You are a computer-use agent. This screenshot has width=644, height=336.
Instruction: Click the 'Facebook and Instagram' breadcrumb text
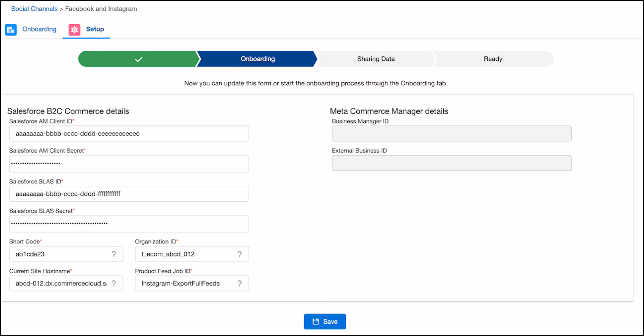[101, 9]
